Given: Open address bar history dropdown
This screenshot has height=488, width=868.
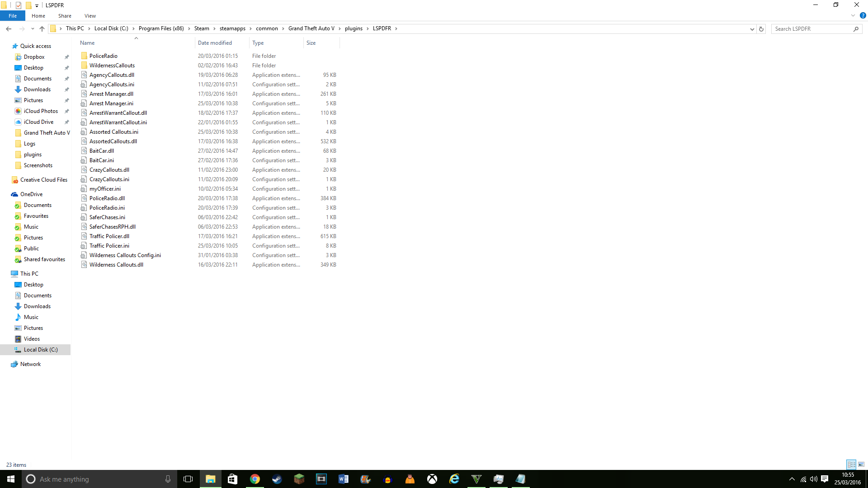Looking at the screenshot, I should click(x=752, y=29).
